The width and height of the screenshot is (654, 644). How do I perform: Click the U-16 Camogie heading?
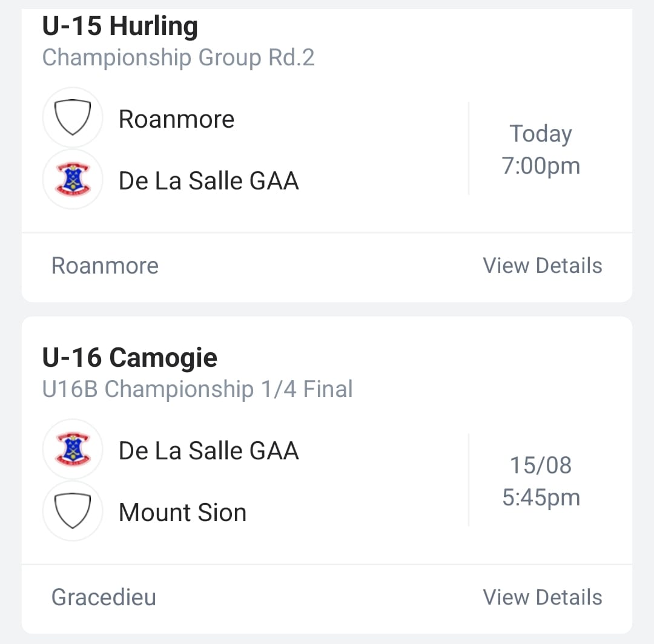pyautogui.click(x=130, y=357)
